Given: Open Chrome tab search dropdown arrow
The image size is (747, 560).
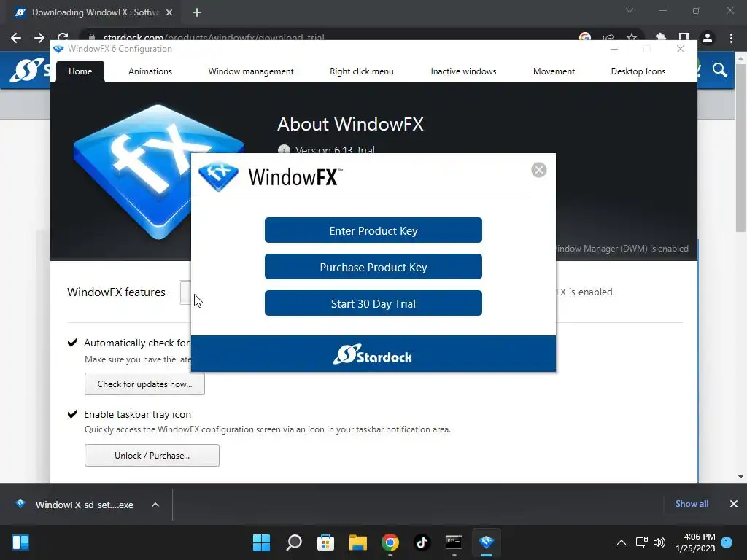Looking at the screenshot, I should 630,10.
